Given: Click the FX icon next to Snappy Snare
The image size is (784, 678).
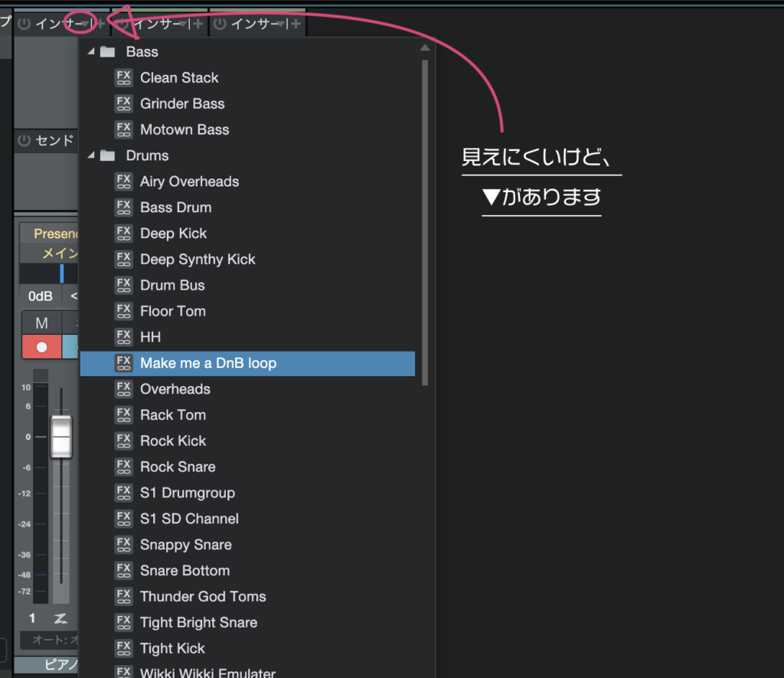Looking at the screenshot, I should tap(123, 545).
